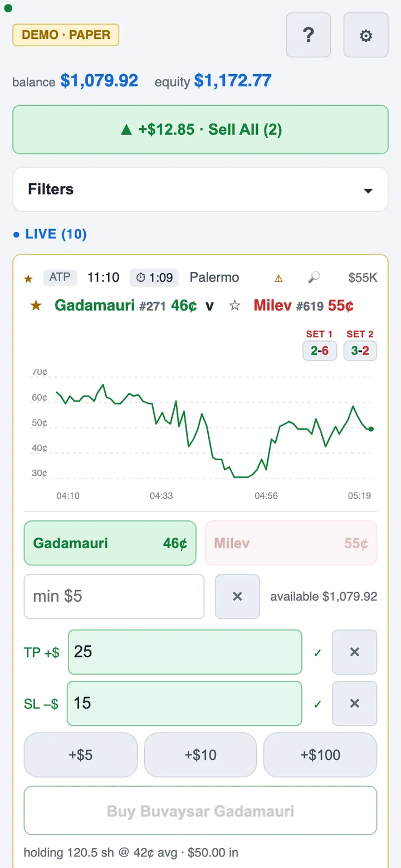Click the SET 1 score 2-6

click(320, 351)
